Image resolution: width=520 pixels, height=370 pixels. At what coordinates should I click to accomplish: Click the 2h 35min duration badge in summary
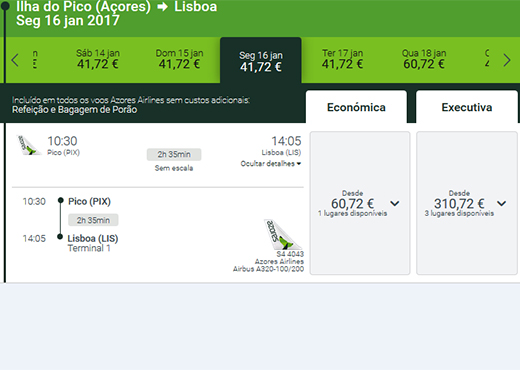[174, 154]
